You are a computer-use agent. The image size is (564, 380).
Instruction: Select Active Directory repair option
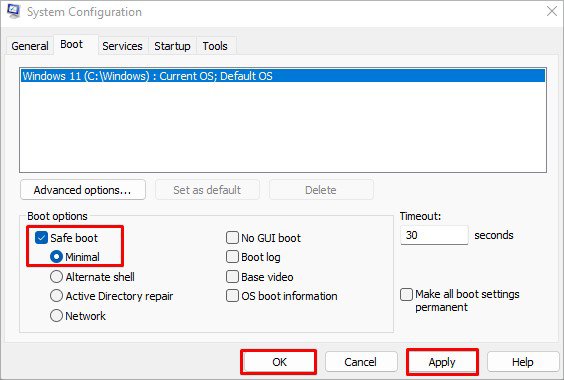click(56, 296)
